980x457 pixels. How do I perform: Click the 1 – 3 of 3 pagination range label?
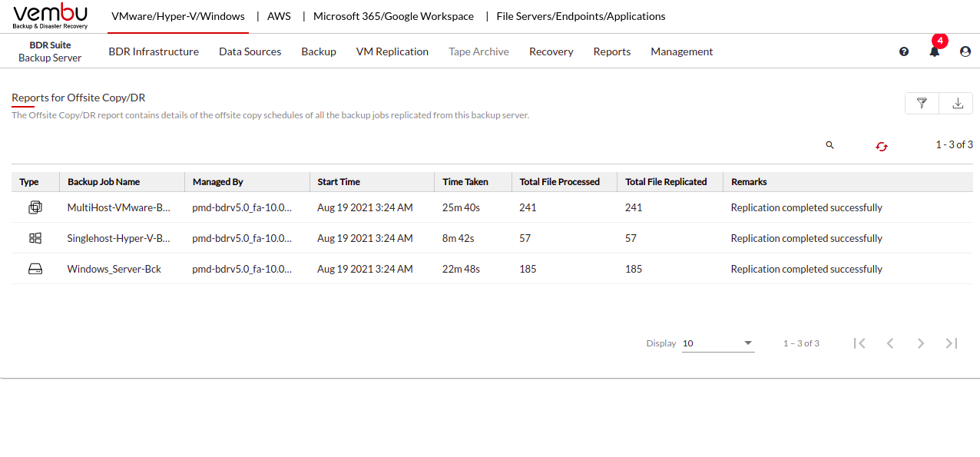[801, 343]
